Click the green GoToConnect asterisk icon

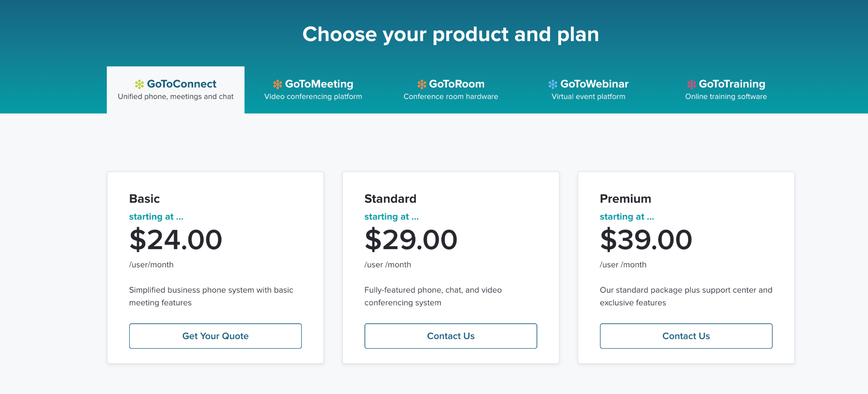(139, 84)
